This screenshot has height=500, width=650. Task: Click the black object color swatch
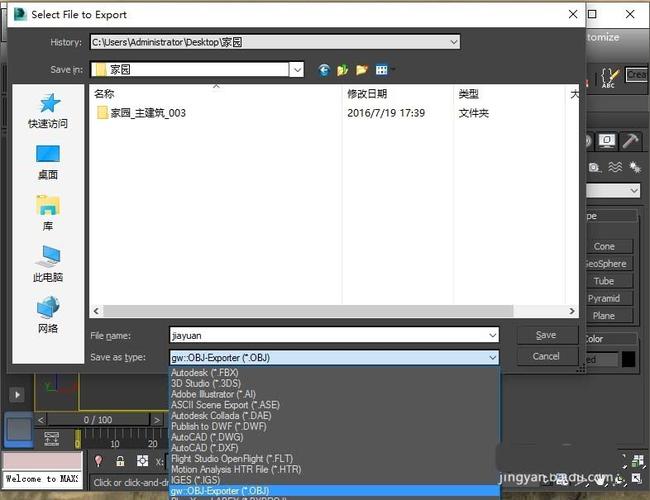click(628, 359)
